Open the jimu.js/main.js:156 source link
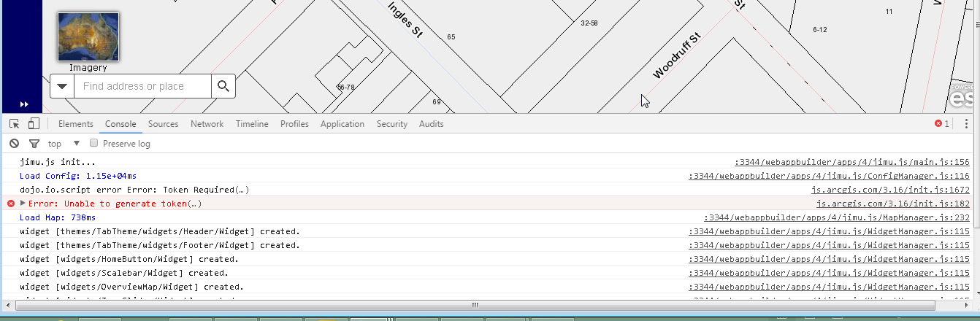Image resolution: width=980 pixels, height=321 pixels. coord(851,162)
